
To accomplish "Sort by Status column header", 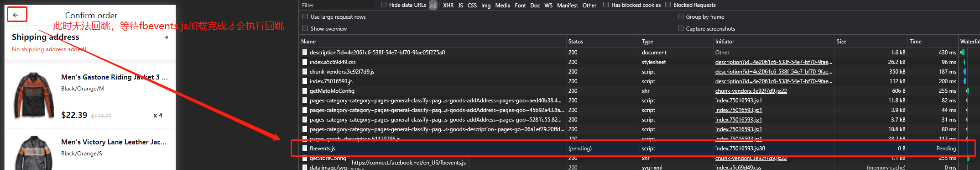I will (603, 41).
